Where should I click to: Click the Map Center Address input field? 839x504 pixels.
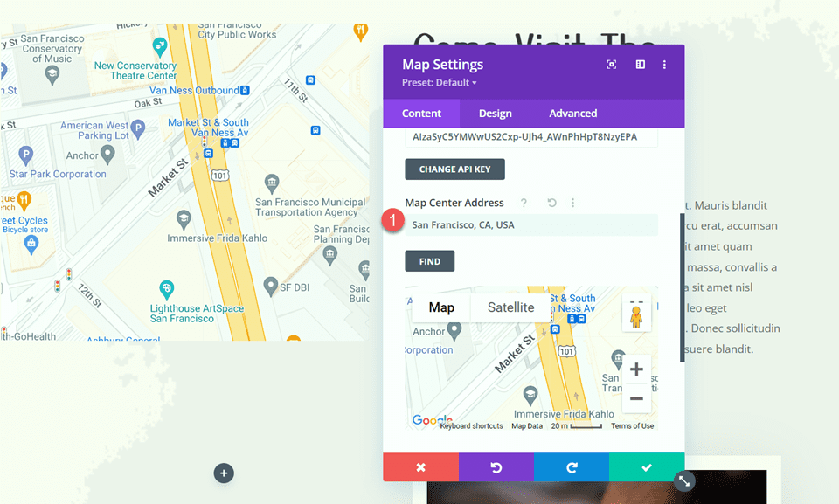tap(531, 225)
